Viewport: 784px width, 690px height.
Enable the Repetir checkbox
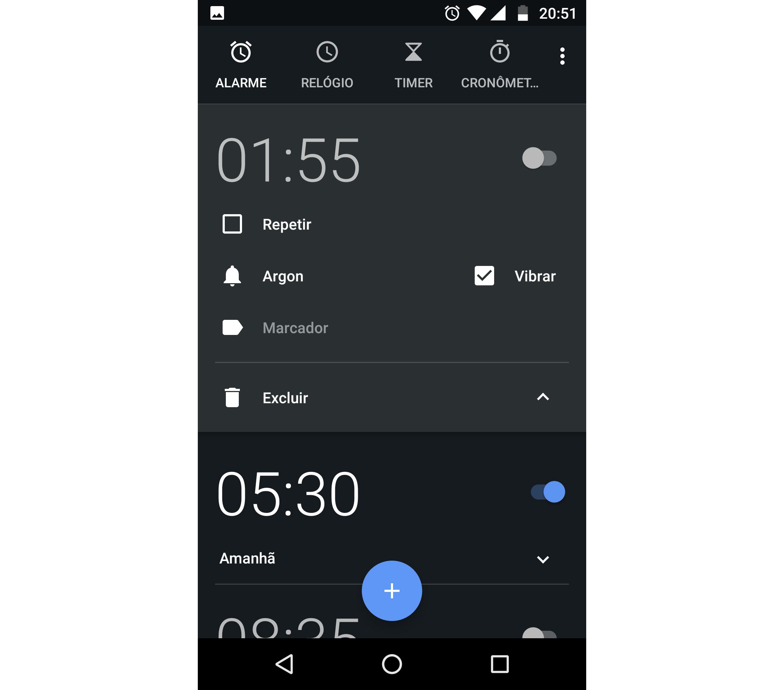[234, 224]
